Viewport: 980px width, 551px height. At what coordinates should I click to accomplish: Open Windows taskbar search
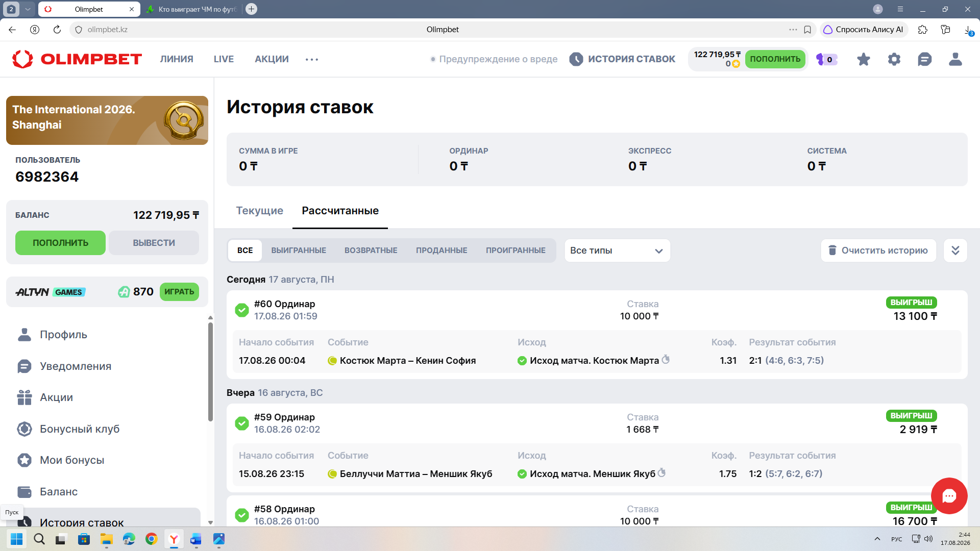[x=39, y=539]
